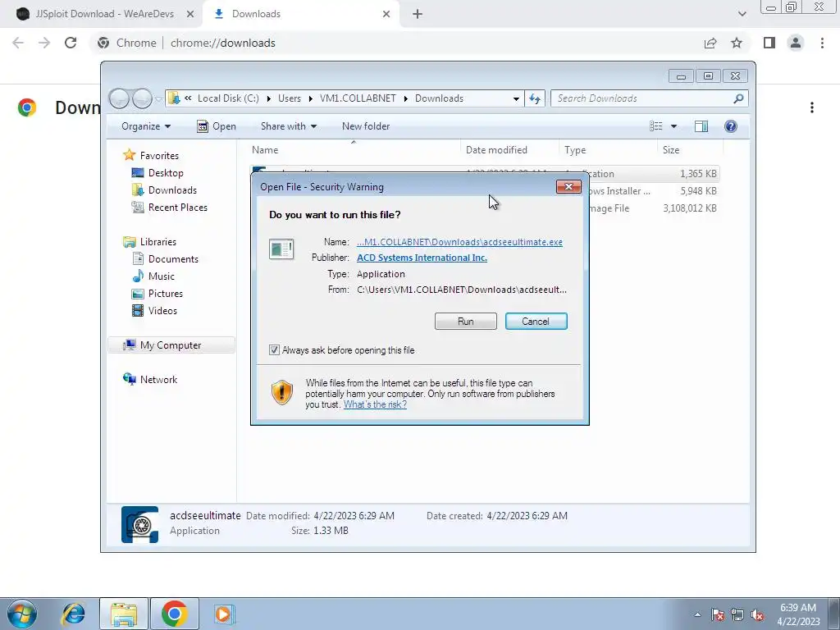Run the acdseeultimate.exe file
This screenshot has height=630, width=840.
coord(466,322)
